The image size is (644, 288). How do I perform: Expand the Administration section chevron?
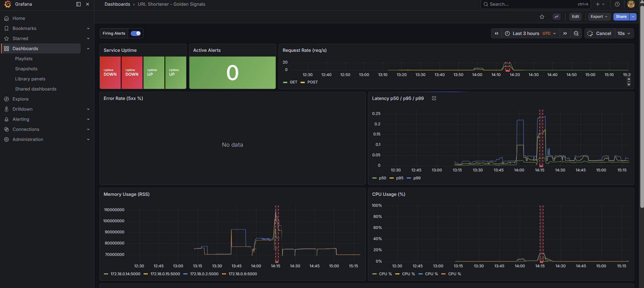(x=88, y=139)
